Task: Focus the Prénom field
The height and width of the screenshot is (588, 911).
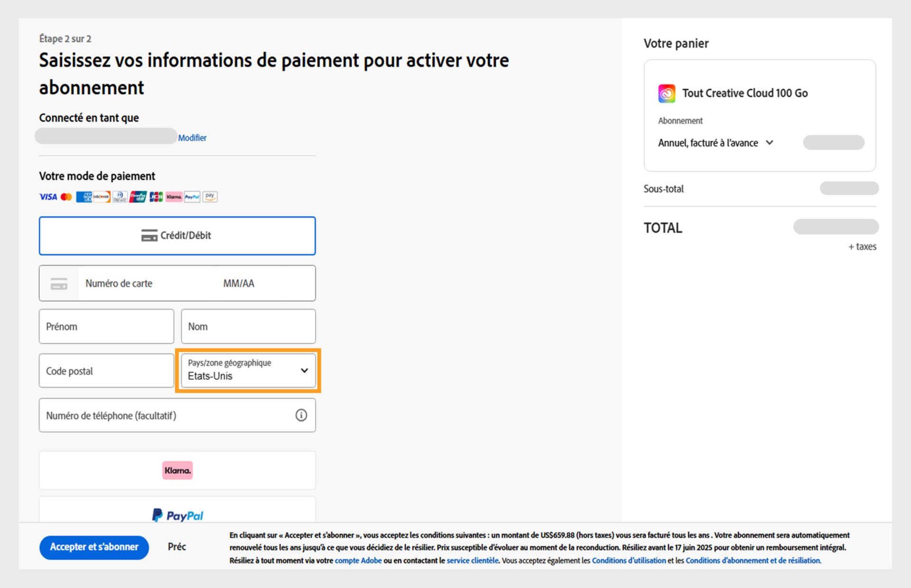Action: [106, 326]
